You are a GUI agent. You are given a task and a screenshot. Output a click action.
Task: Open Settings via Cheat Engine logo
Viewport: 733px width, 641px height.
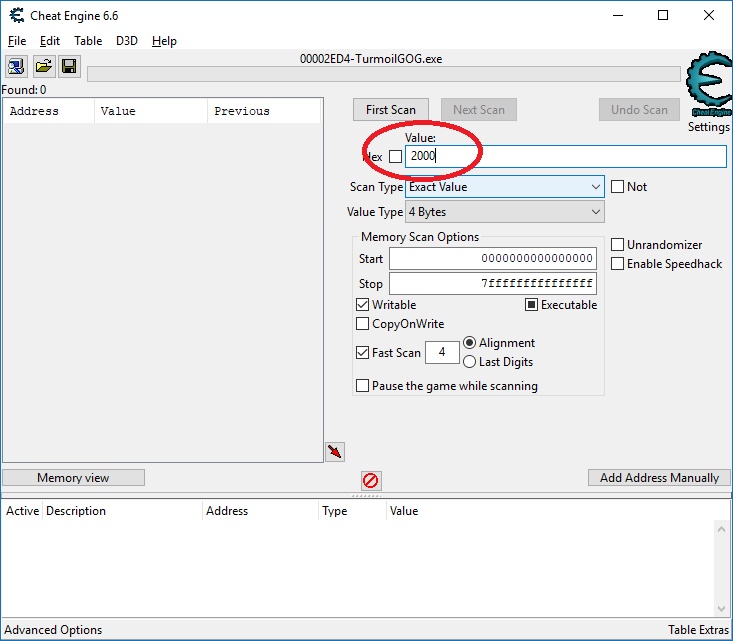point(709,84)
